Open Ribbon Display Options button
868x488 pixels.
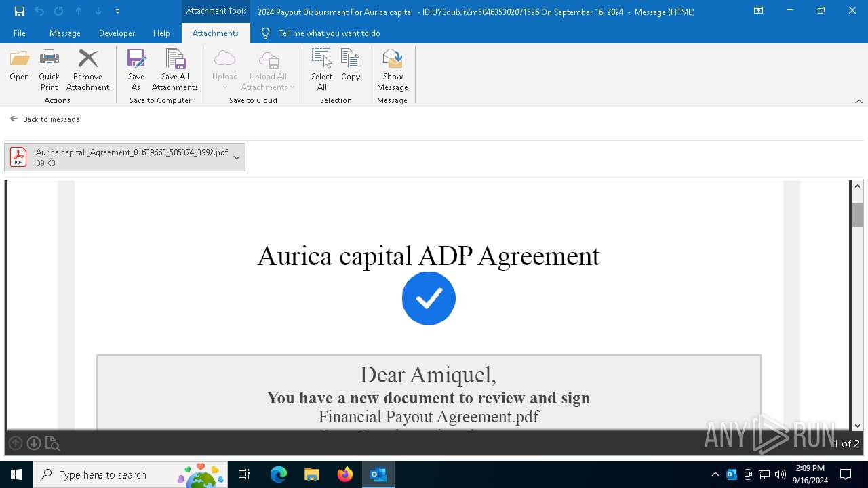point(759,11)
